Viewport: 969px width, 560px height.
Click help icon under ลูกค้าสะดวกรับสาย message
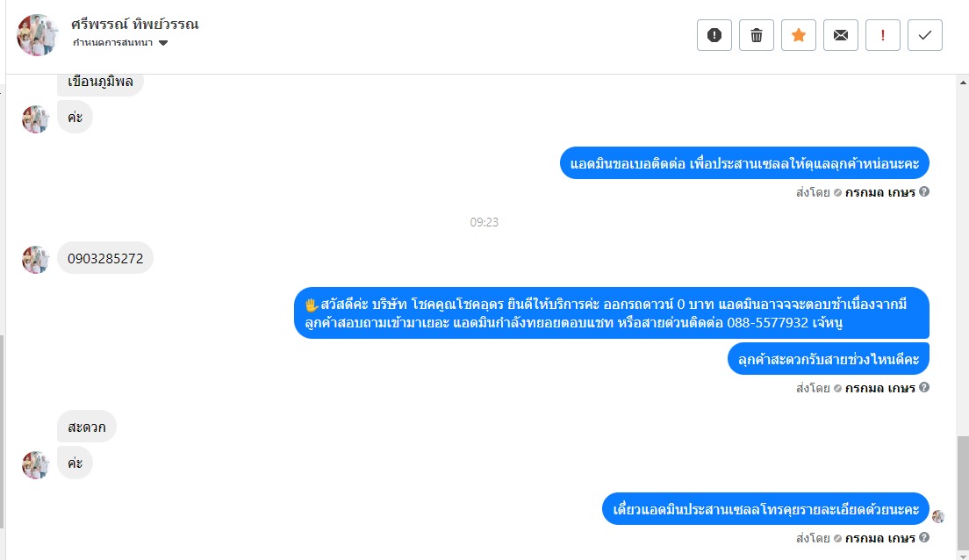pos(924,388)
